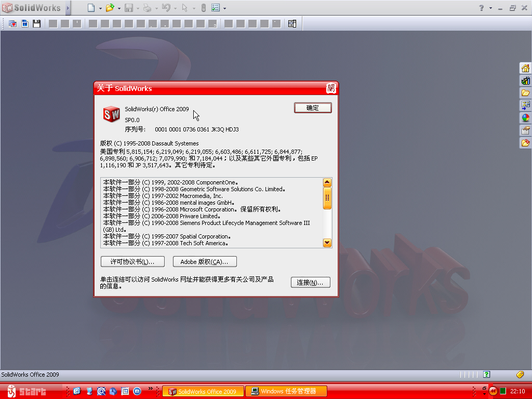Click the Quick Tips green question mark icon
The height and width of the screenshot is (399, 532).
(486, 374)
